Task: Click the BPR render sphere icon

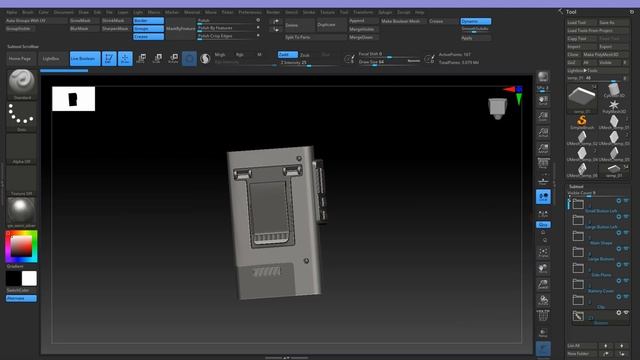Action: (543, 77)
